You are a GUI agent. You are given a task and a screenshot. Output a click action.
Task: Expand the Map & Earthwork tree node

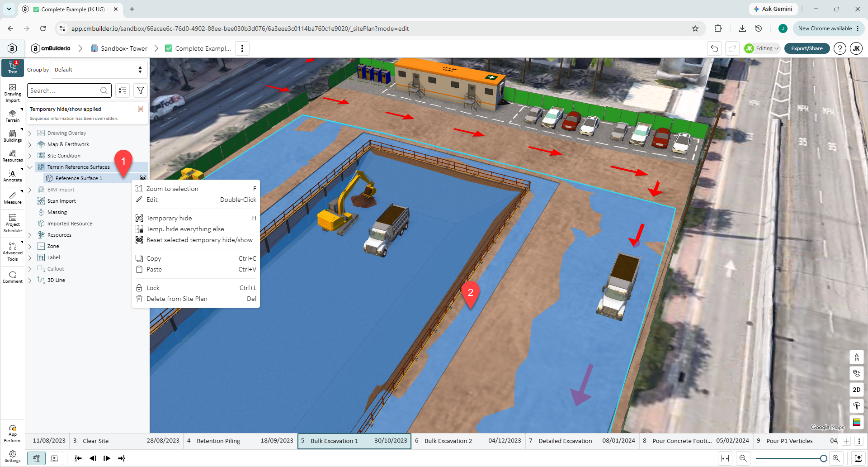[30, 144]
